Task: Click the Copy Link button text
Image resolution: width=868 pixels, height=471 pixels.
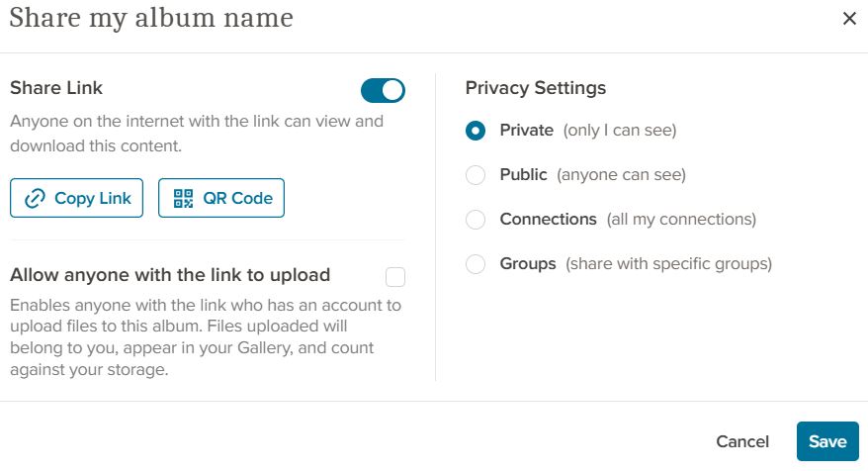Action: click(93, 198)
